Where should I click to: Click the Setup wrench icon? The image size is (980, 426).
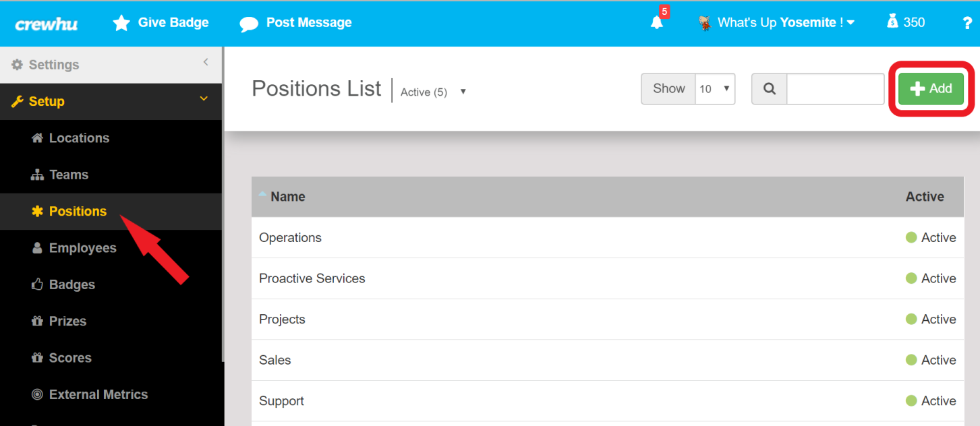pos(18,102)
